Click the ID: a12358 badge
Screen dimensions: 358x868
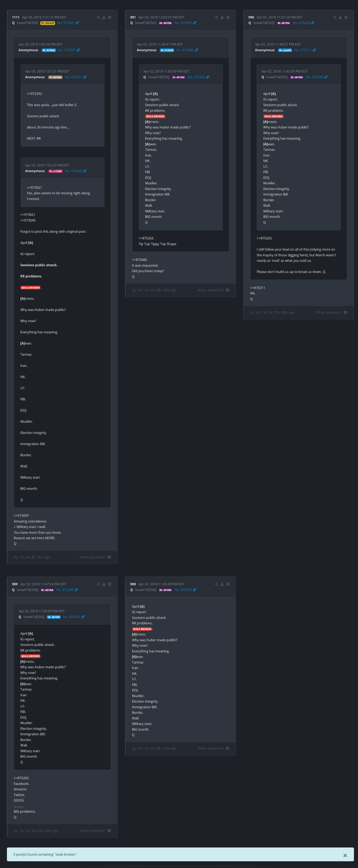[55, 171]
